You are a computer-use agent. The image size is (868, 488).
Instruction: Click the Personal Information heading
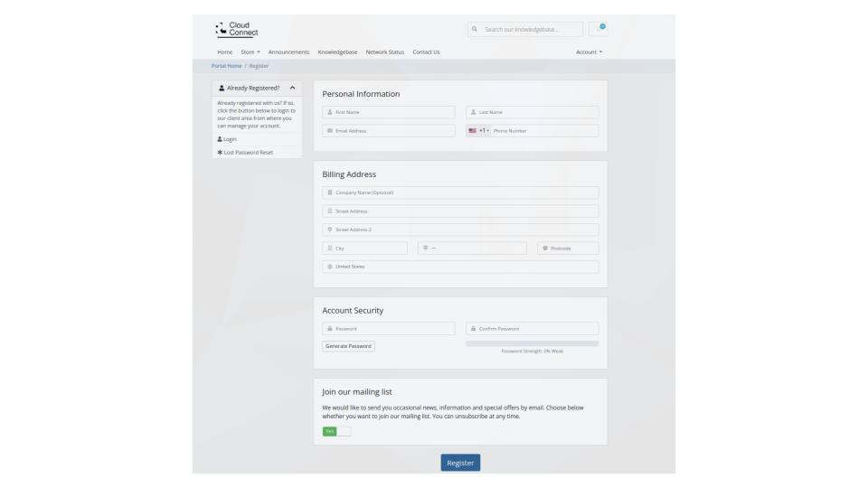coord(361,94)
